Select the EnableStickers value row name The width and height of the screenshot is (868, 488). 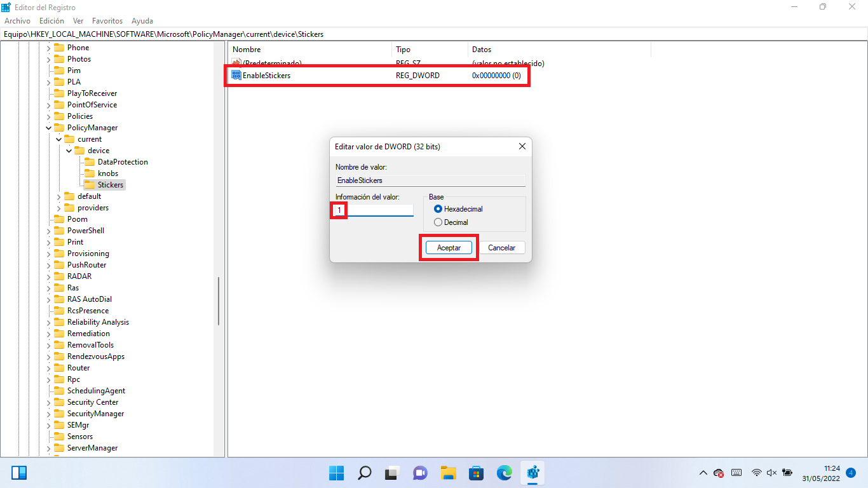point(267,75)
